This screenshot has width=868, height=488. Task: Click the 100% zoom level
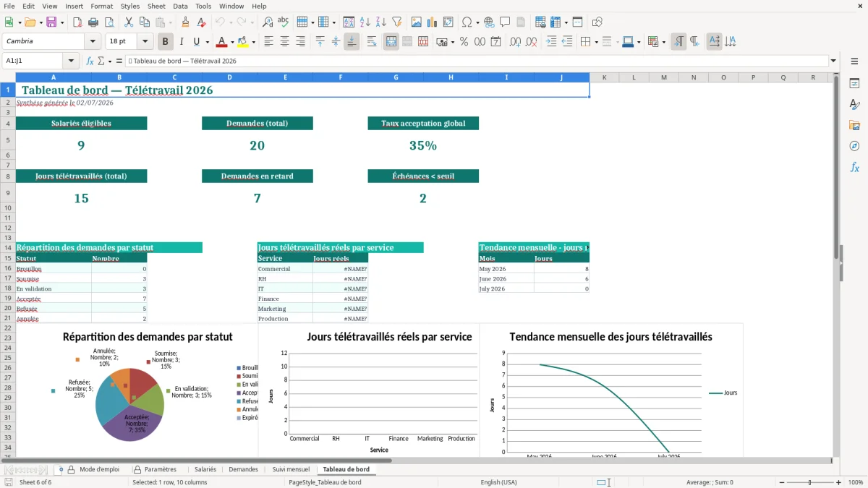[856, 482]
